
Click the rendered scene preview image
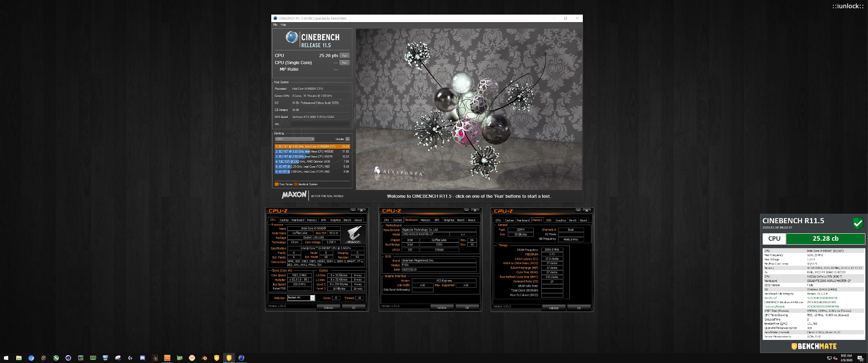(469, 109)
